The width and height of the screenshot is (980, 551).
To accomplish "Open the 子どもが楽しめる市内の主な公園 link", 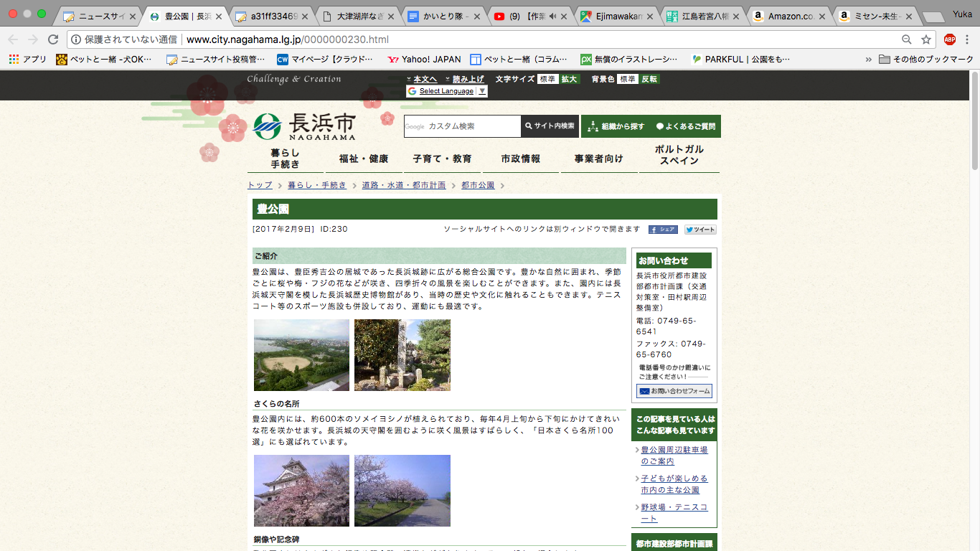I will (x=674, y=484).
